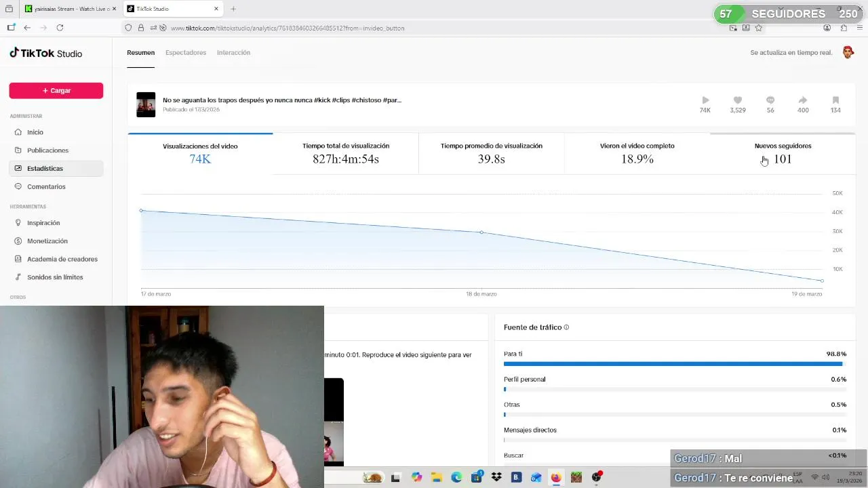Click the volume icon in system tray

coord(827,477)
